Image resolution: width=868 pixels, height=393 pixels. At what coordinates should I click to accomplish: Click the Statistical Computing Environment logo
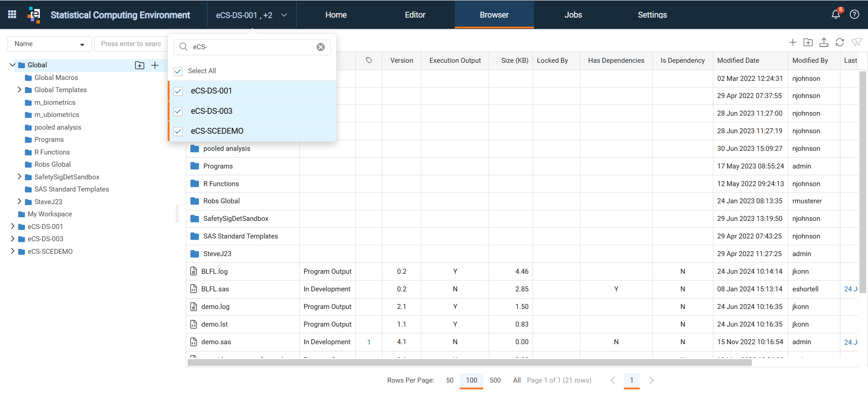click(34, 14)
